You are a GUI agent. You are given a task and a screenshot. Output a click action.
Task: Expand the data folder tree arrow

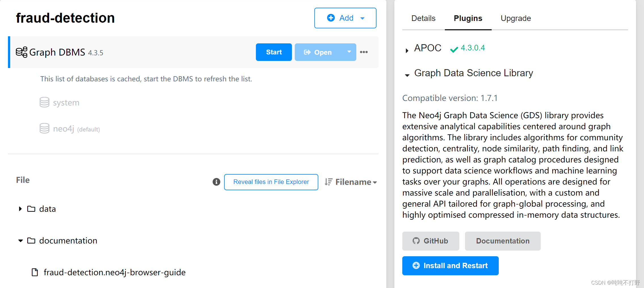click(x=20, y=209)
